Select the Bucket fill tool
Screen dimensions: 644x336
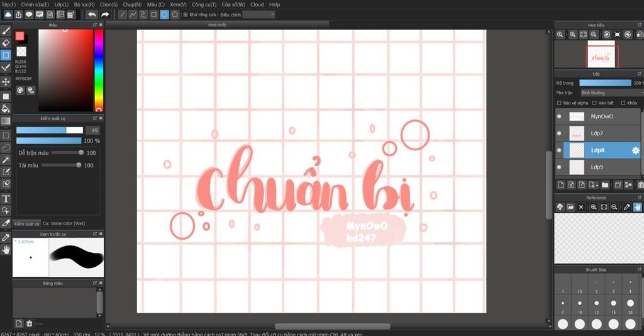[6, 109]
